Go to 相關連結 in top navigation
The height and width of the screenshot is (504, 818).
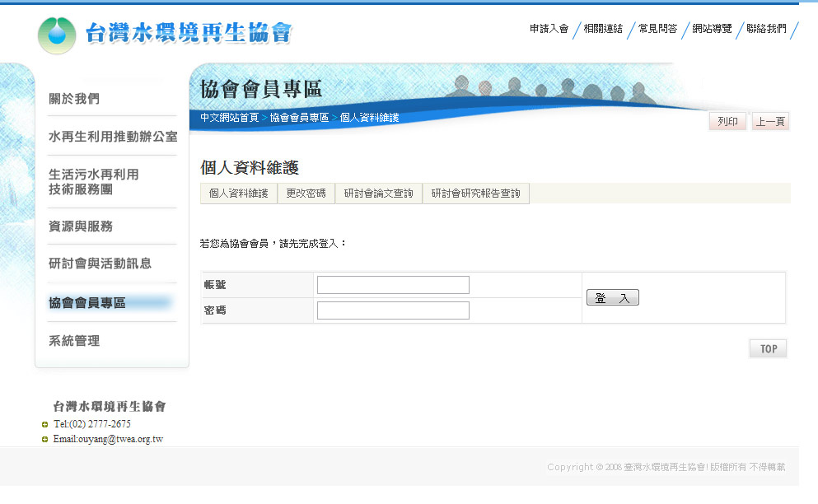603,29
